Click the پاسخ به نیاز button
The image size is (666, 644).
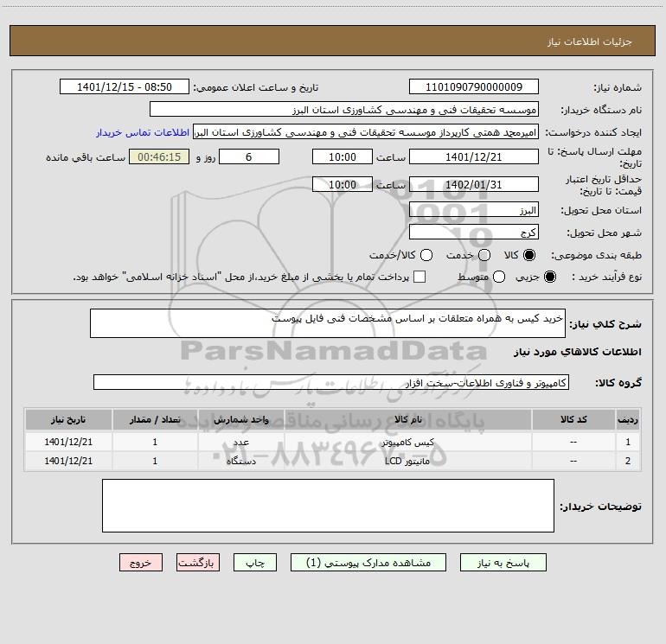tap(503, 563)
